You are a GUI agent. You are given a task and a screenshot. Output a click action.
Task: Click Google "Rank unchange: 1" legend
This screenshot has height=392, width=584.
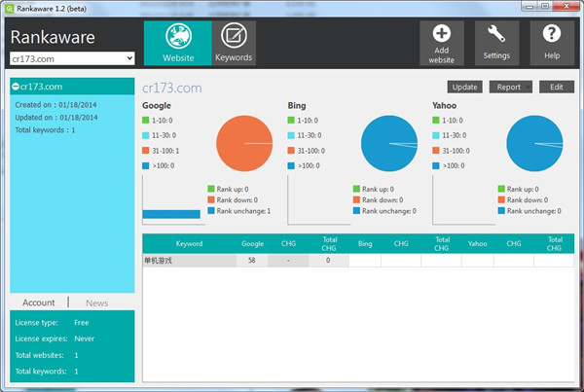239,211
